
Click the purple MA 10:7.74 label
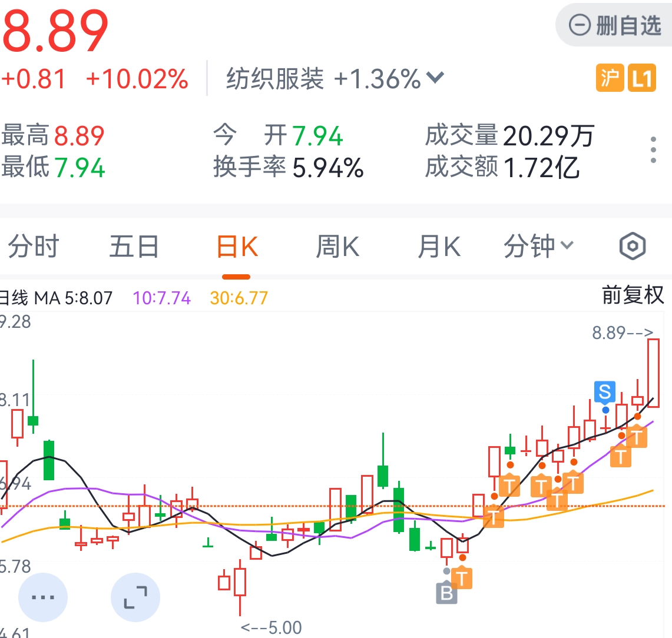[x=161, y=298]
